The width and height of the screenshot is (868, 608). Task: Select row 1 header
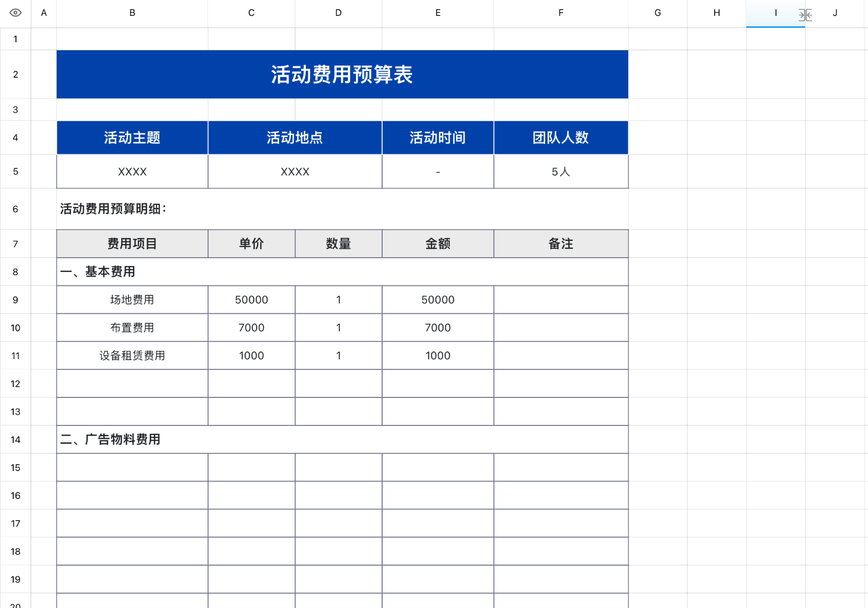click(x=15, y=39)
